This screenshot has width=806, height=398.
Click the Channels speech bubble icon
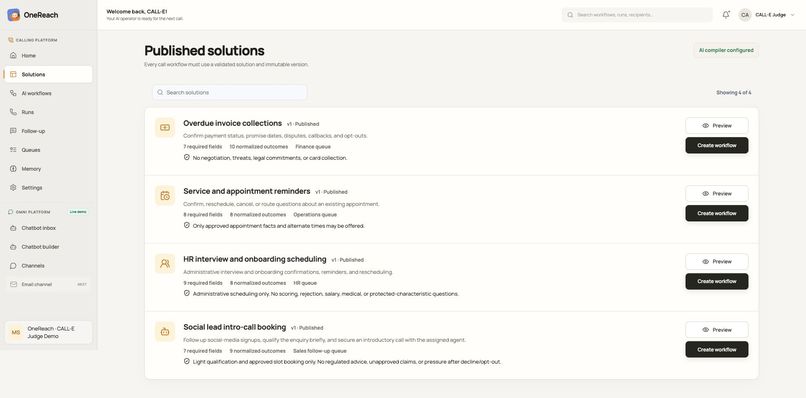[13, 265]
